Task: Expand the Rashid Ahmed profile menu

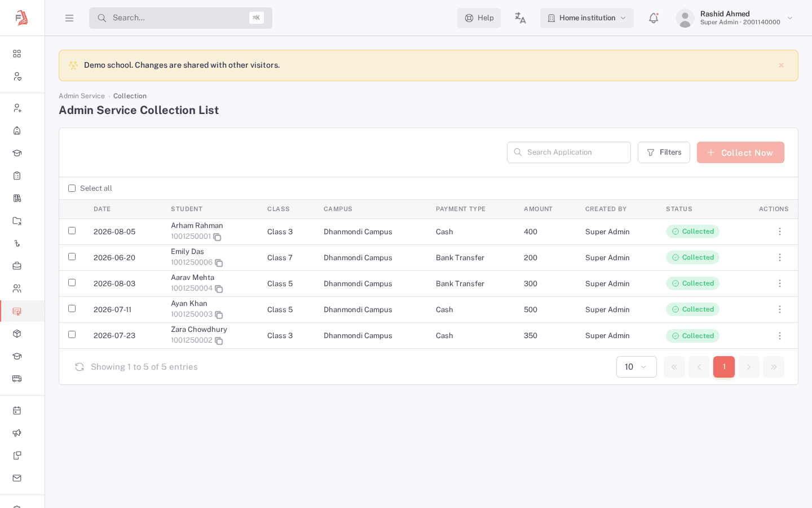Action: 735,18
